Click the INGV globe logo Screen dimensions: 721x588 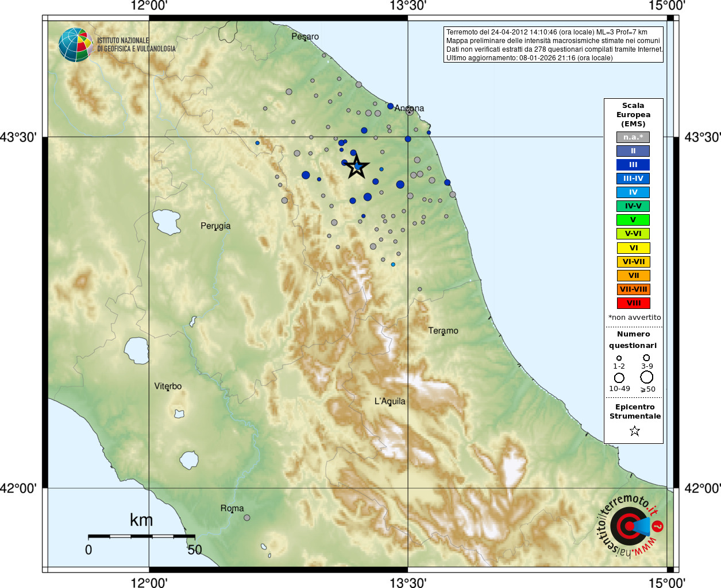click(x=75, y=45)
